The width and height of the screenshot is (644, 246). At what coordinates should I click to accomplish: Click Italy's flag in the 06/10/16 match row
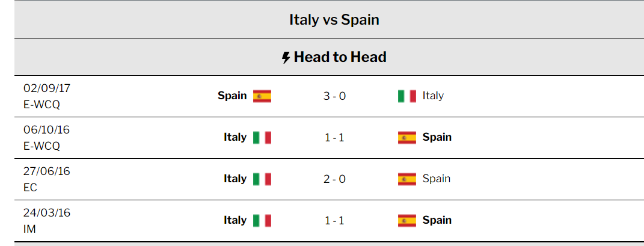(x=262, y=137)
